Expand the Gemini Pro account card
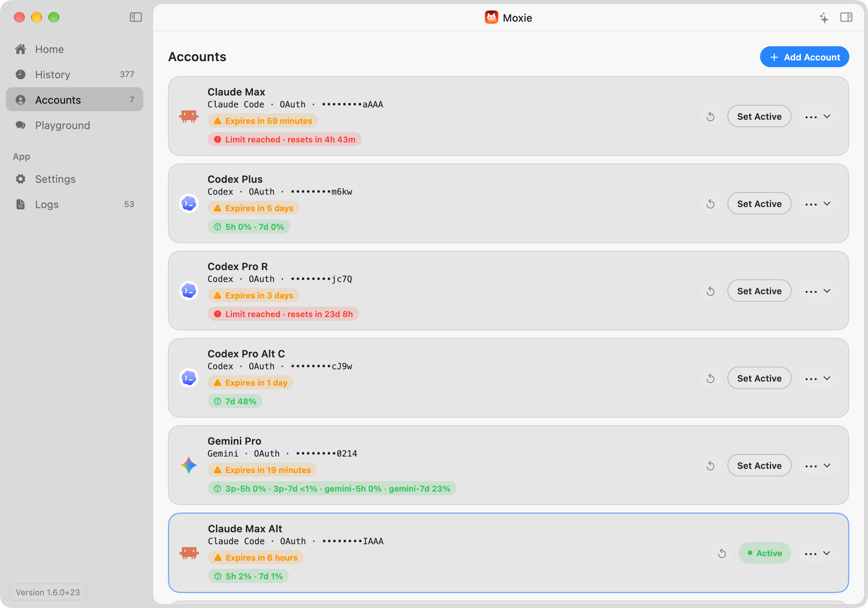The width and height of the screenshot is (868, 608). coord(827,466)
